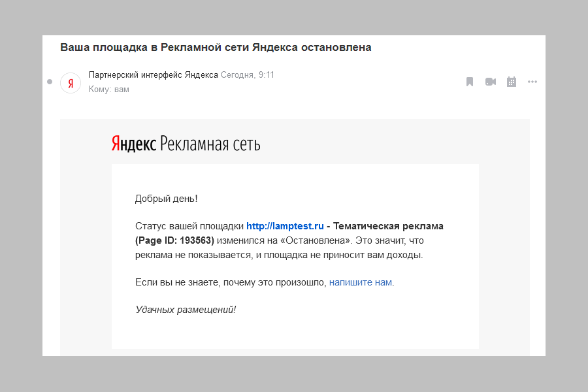Click the text 'реклама не показывается'
This screenshot has height=392, width=588.
[192, 255]
